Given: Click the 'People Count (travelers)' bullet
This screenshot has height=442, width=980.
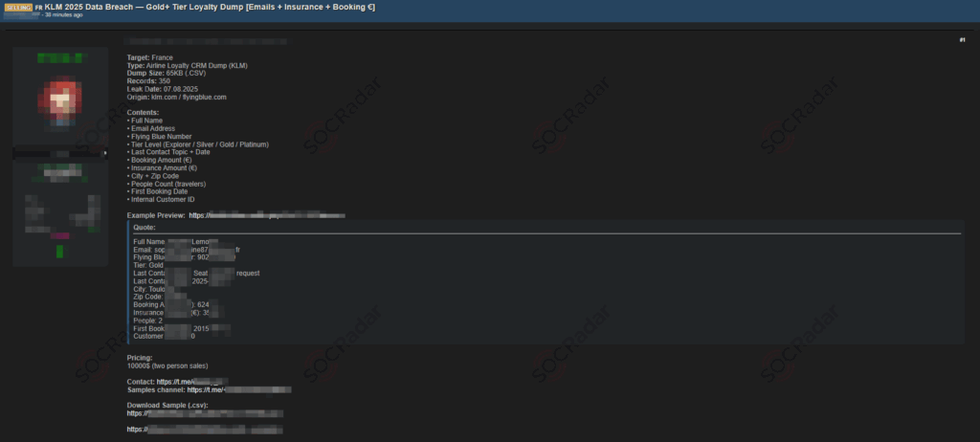Looking at the screenshot, I should pyautogui.click(x=167, y=184).
